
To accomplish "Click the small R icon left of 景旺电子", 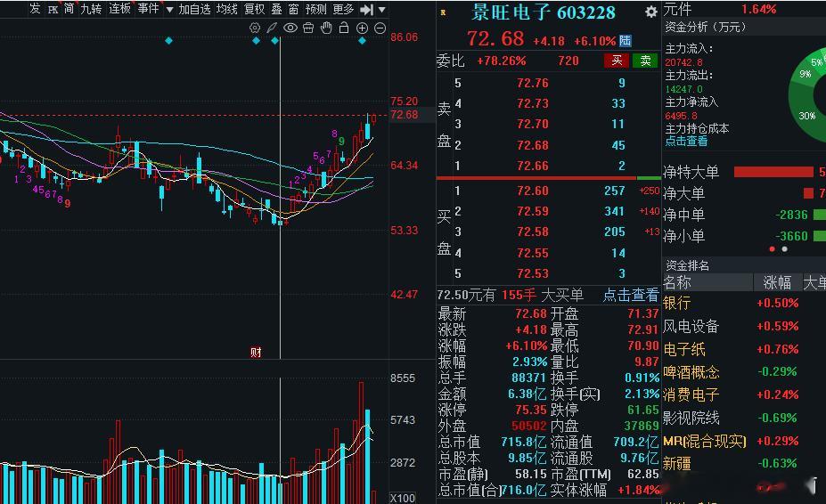I will pyautogui.click(x=443, y=12).
